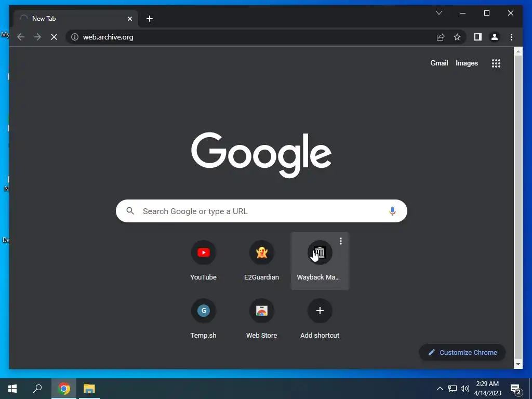Click the page scrollbar up arrow

[518, 51]
